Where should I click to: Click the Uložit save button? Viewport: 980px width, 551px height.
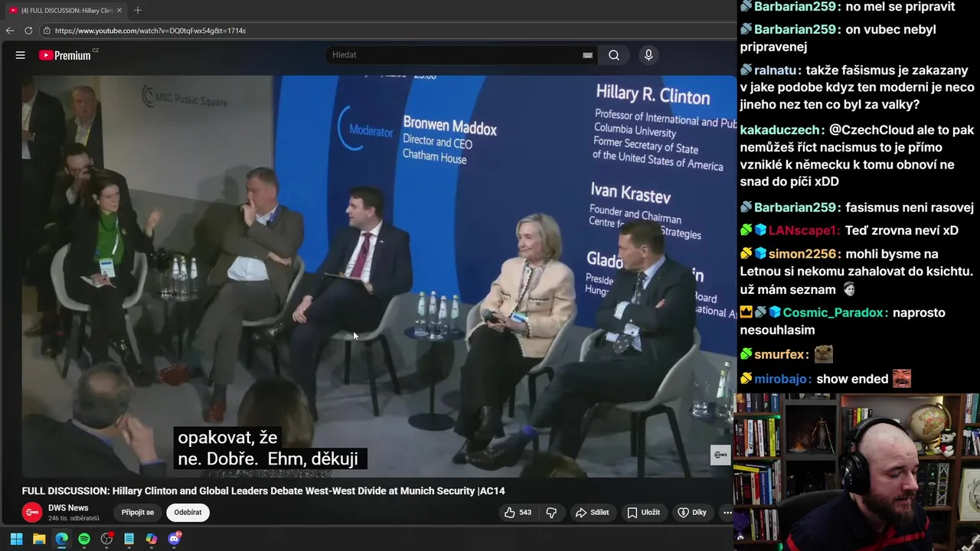click(x=643, y=513)
